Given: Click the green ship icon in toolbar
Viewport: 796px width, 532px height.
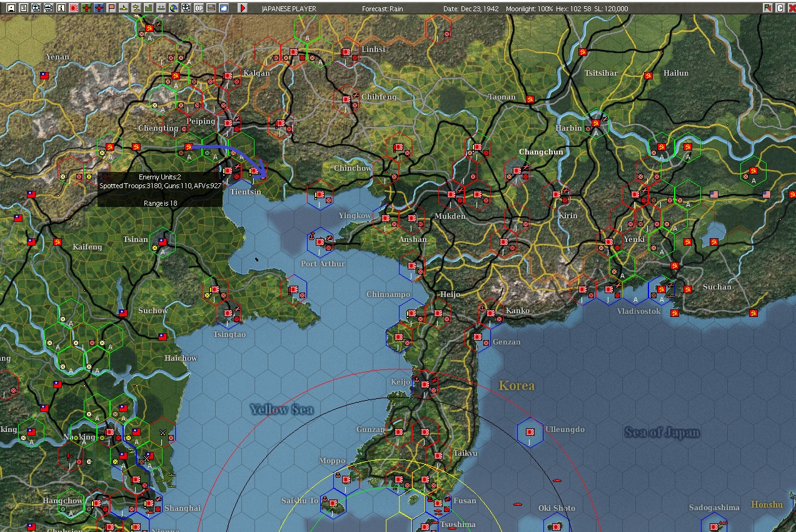Looking at the screenshot, I should [x=161, y=8].
